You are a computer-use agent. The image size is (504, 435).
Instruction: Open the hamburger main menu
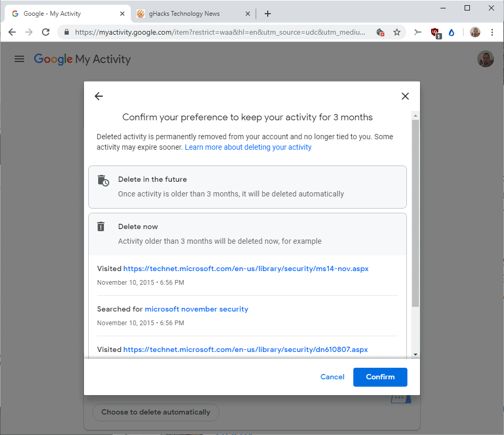pos(19,59)
